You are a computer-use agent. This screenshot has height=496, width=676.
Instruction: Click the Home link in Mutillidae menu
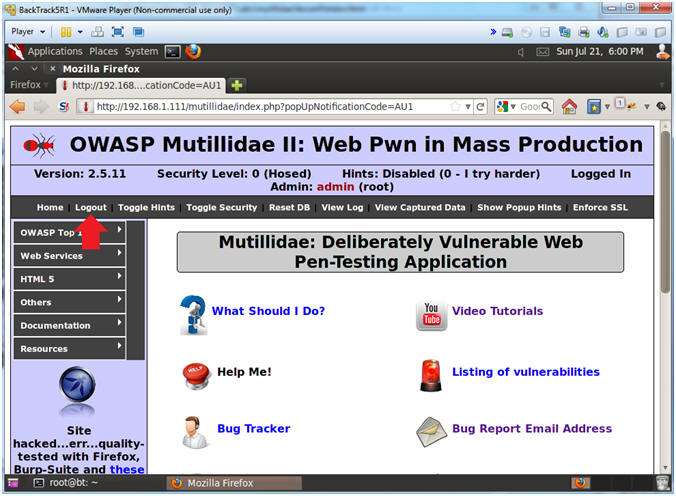point(50,207)
